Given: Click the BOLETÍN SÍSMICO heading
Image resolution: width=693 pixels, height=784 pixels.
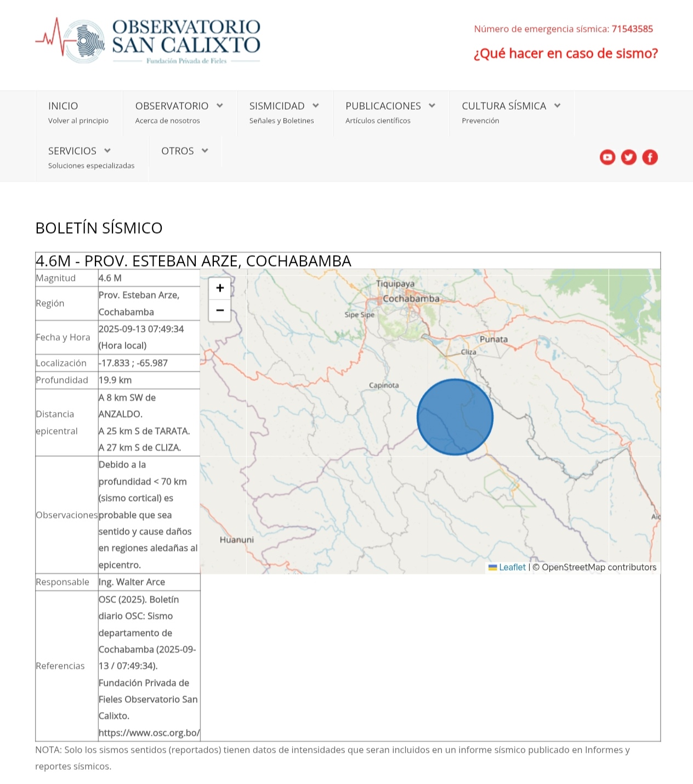Looking at the screenshot, I should pos(99,228).
